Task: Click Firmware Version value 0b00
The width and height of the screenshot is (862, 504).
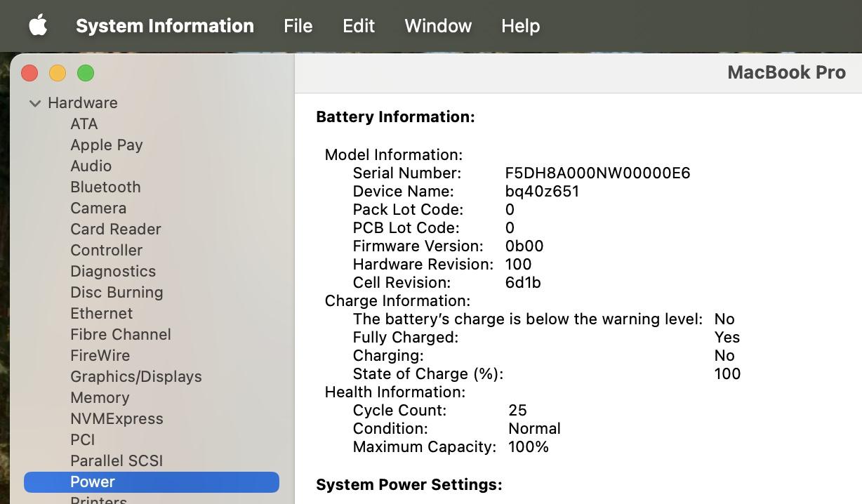Action: coord(524,246)
